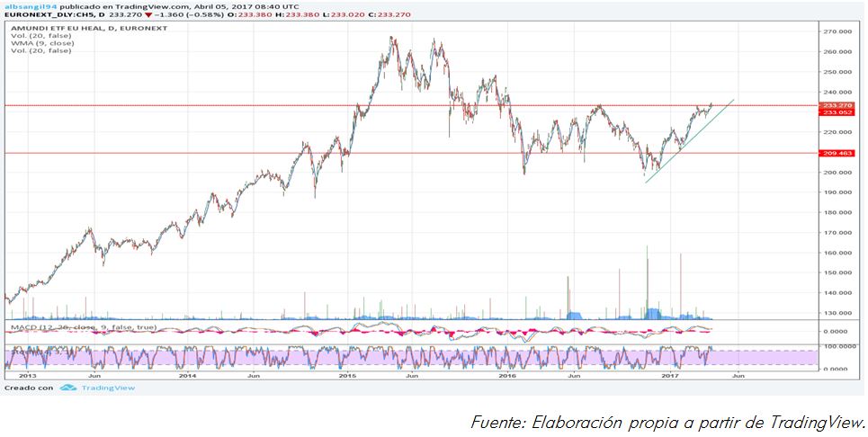868x437 pixels.
Task: Click the 2017 label on time axis
Action: coord(670,376)
